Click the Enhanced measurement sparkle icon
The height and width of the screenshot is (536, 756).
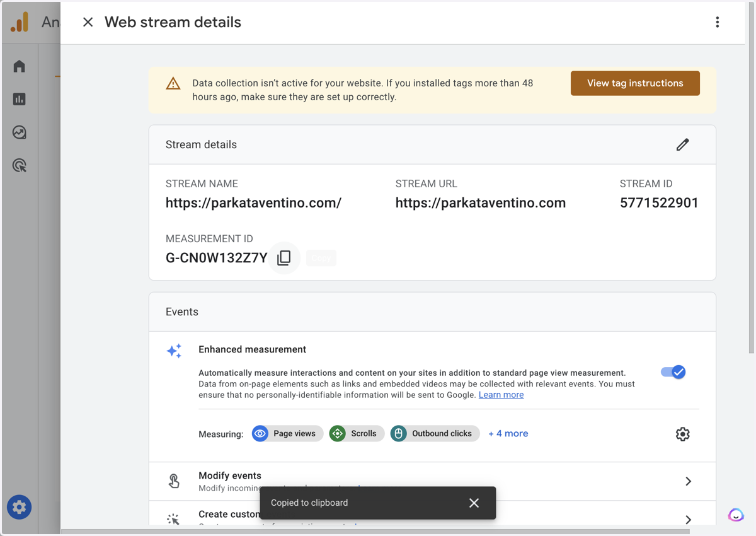(x=174, y=351)
